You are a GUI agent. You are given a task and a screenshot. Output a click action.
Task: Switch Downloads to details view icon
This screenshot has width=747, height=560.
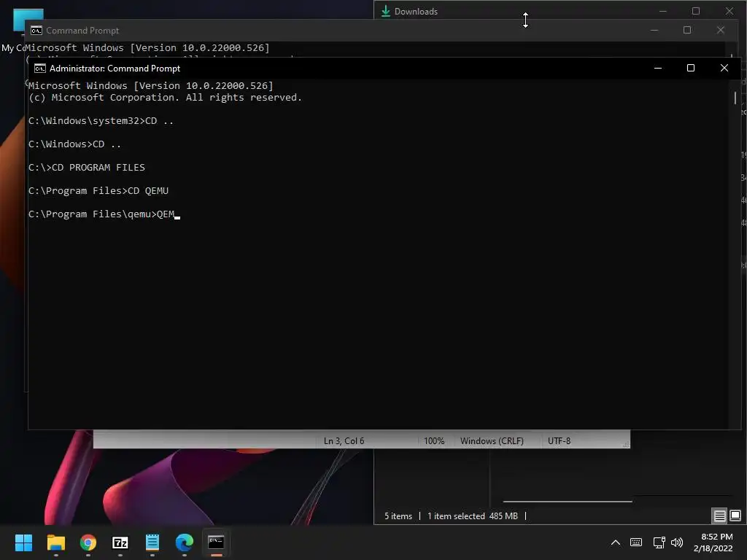coord(719,516)
